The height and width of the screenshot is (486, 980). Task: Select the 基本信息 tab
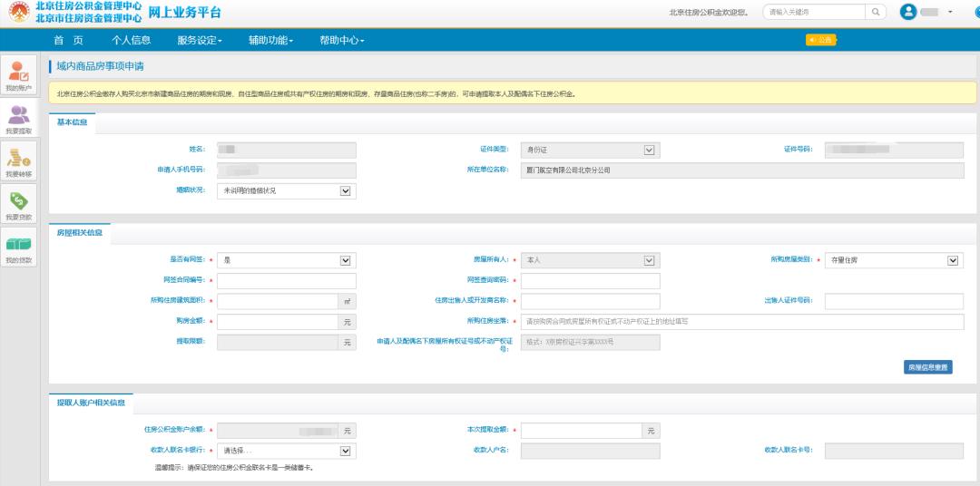(72, 122)
